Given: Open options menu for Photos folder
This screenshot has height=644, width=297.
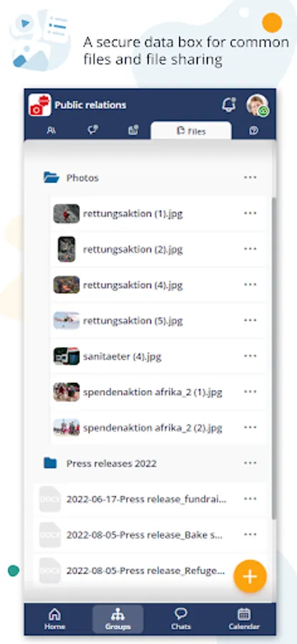Looking at the screenshot, I should click(250, 177).
